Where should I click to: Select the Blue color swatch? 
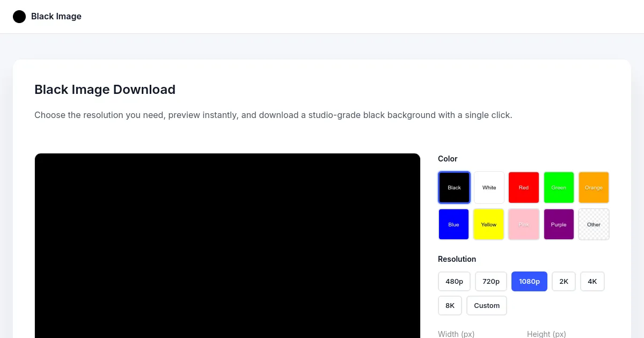coord(453,224)
